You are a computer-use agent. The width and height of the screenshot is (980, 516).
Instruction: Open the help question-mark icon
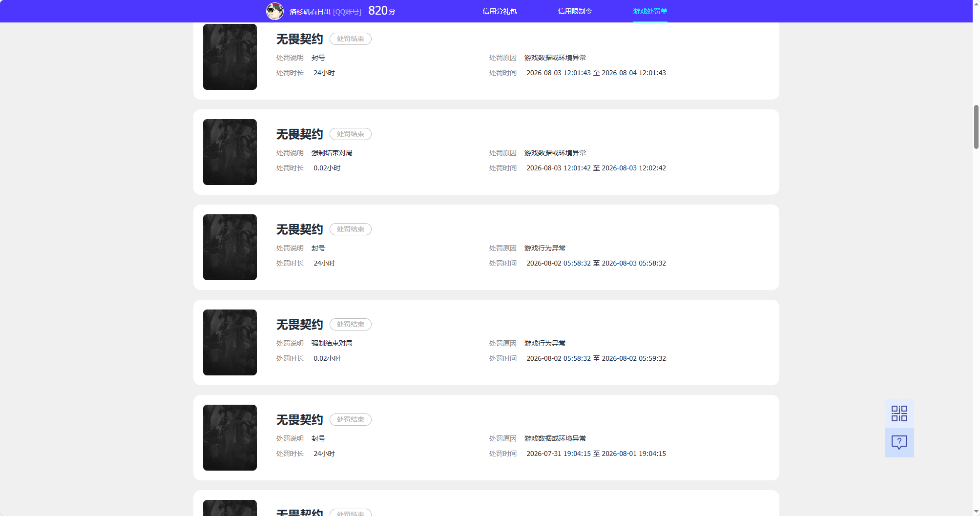pyautogui.click(x=899, y=443)
